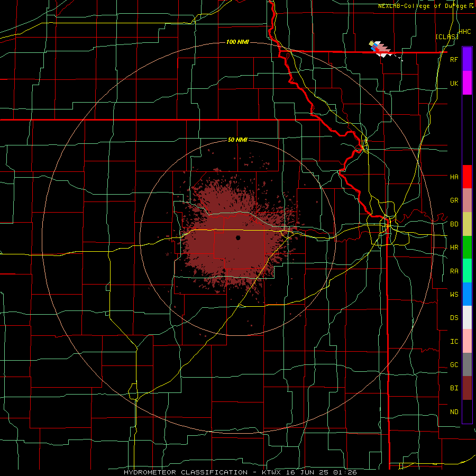Viewport: 476px width, 476px height.
Task: Click the "BD" legend label
Action: tap(454, 224)
